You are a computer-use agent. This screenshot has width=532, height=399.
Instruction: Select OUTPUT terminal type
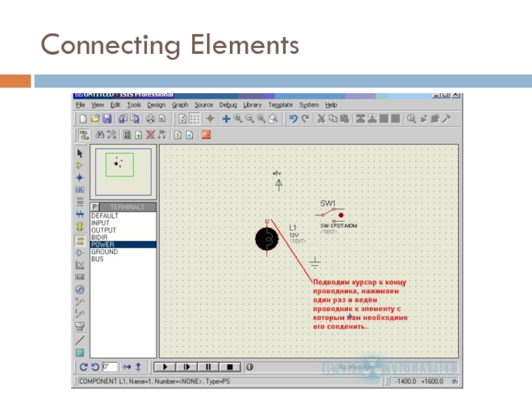(123, 230)
